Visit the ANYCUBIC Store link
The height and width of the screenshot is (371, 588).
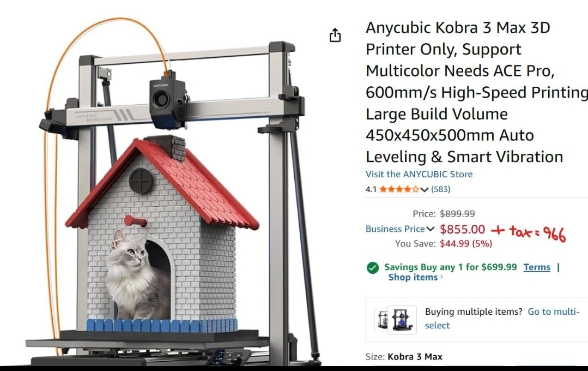tap(419, 174)
